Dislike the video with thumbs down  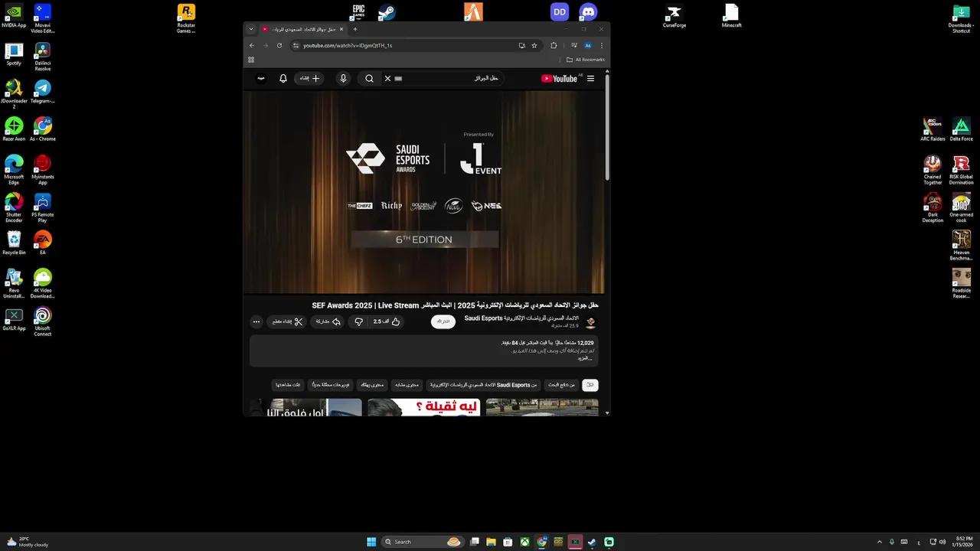(358, 321)
